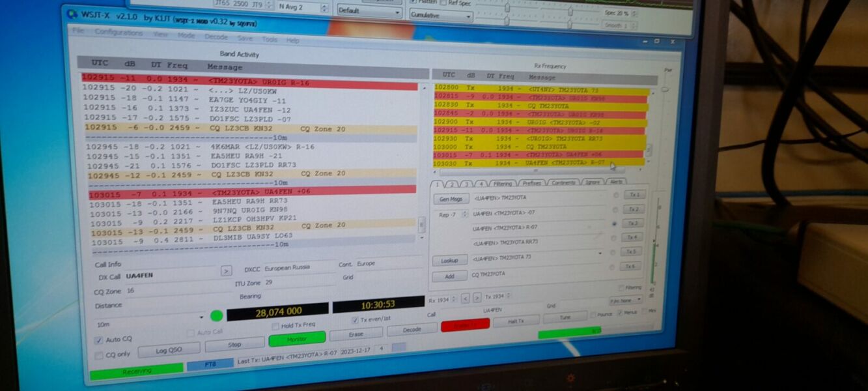
Task: Click the Log QSO button
Action: (x=169, y=351)
